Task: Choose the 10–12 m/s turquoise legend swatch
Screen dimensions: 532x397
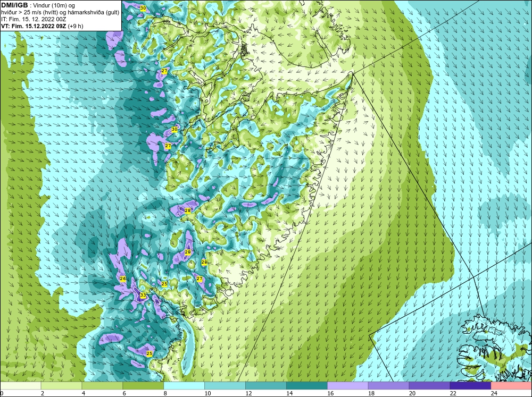Action: [x=225, y=386]
